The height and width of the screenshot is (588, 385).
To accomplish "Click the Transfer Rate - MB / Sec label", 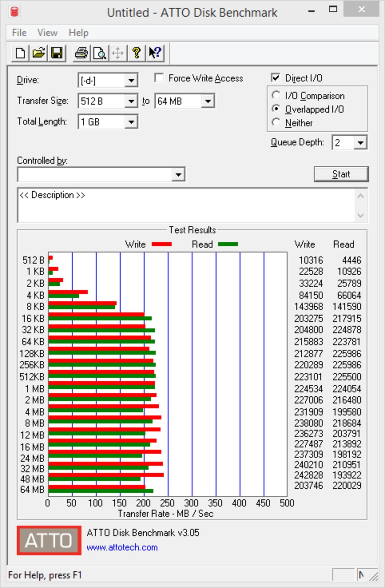I will click(166, 514).
